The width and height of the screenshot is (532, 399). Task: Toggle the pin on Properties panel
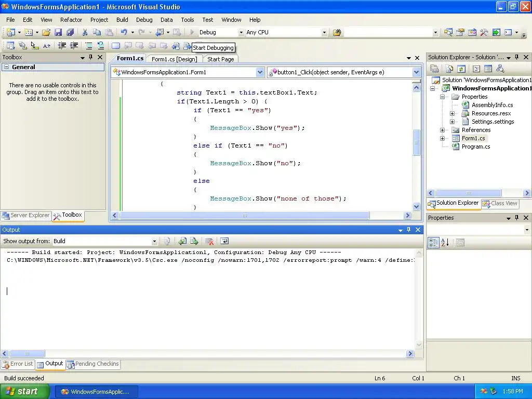point(517,218)
